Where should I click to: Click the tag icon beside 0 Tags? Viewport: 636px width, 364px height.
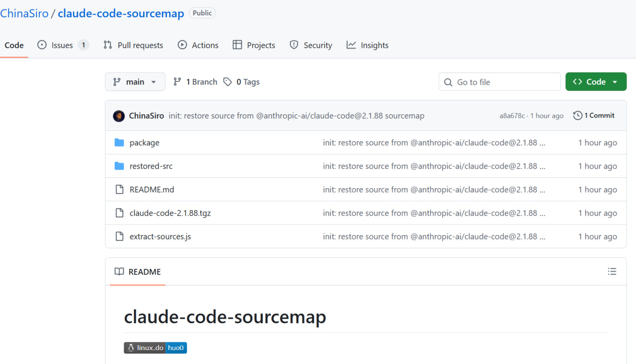tap(228, 82)
